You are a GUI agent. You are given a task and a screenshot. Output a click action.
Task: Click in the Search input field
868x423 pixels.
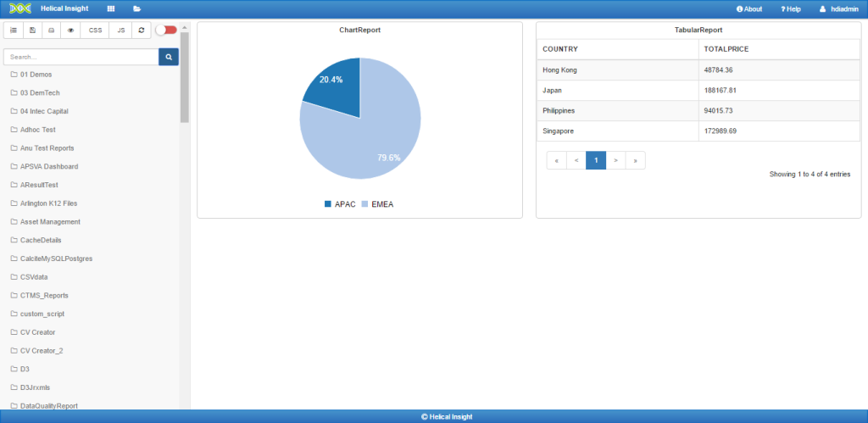pos(81,57)
